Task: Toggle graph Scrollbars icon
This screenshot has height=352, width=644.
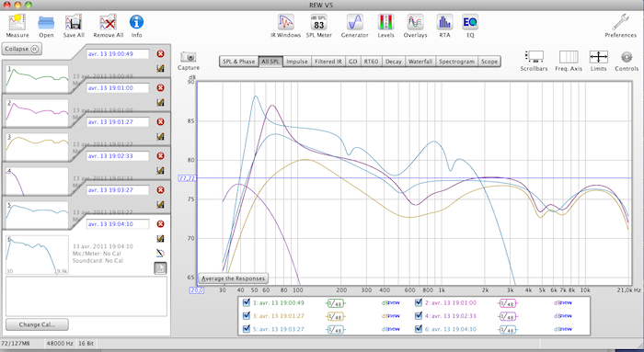Action: [534, 57]
